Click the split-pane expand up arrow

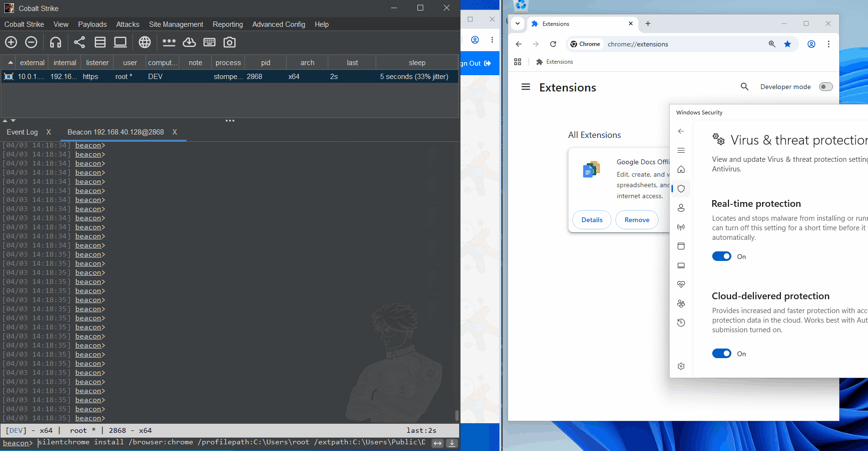[5, 121]
